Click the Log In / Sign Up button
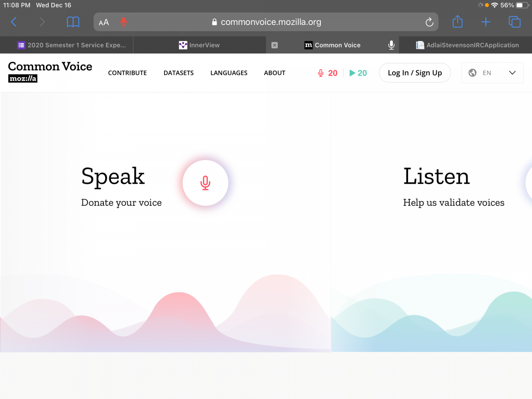 click(x=415, y=73)
